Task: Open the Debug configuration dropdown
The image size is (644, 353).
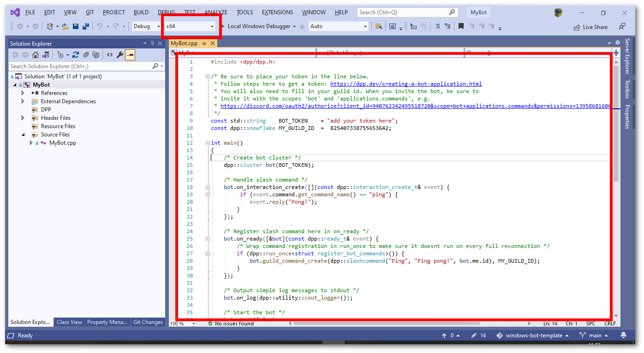Action: [146, 26]
